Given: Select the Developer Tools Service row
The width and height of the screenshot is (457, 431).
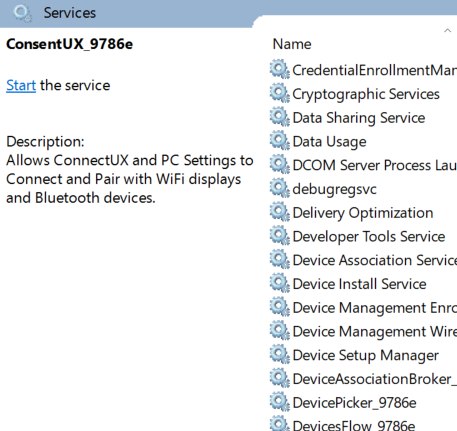Looking at the screenshot, I should (363, 236).
